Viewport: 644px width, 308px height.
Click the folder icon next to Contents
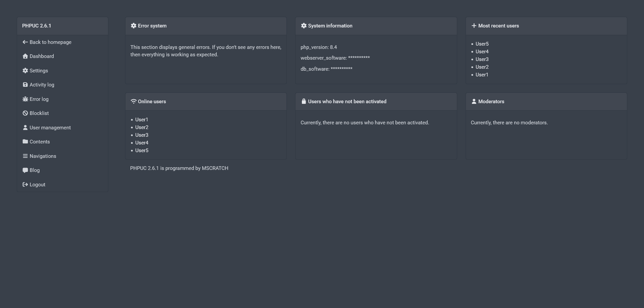click(25, 142)
